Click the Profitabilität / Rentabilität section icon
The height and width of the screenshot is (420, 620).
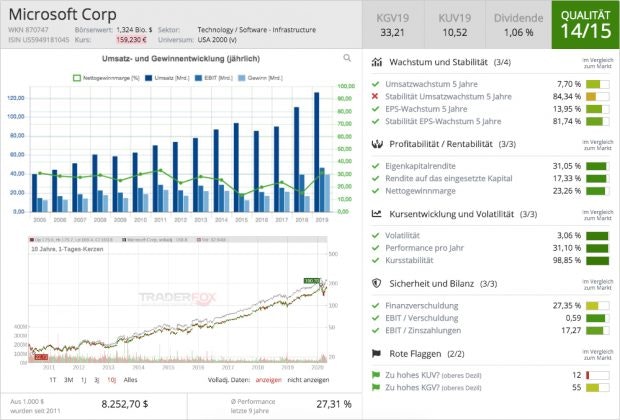point(377,143)
